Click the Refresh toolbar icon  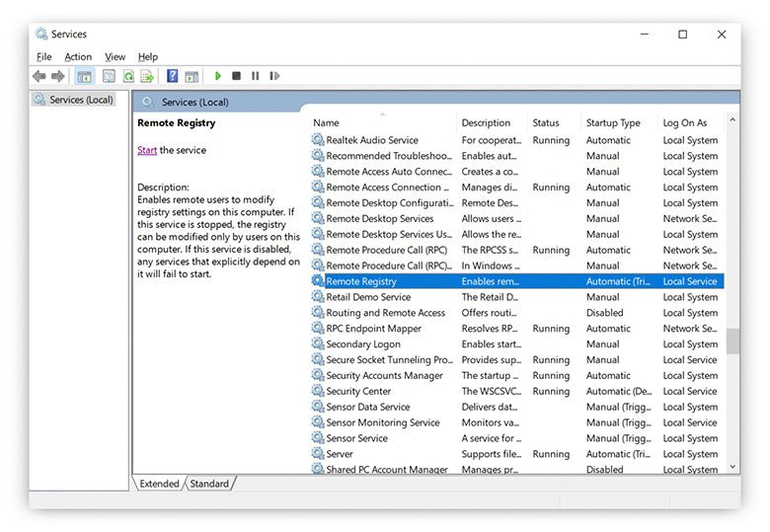pyautogui.click(x=128, y=76)
